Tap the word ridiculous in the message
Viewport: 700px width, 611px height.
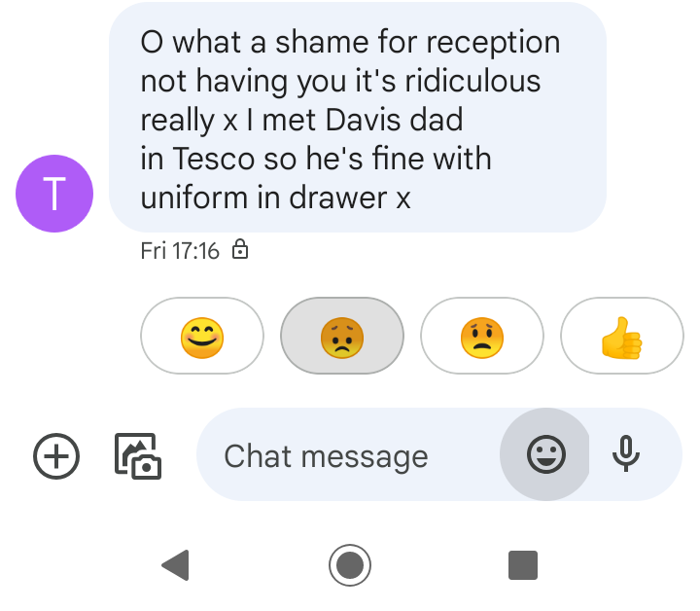472,81
